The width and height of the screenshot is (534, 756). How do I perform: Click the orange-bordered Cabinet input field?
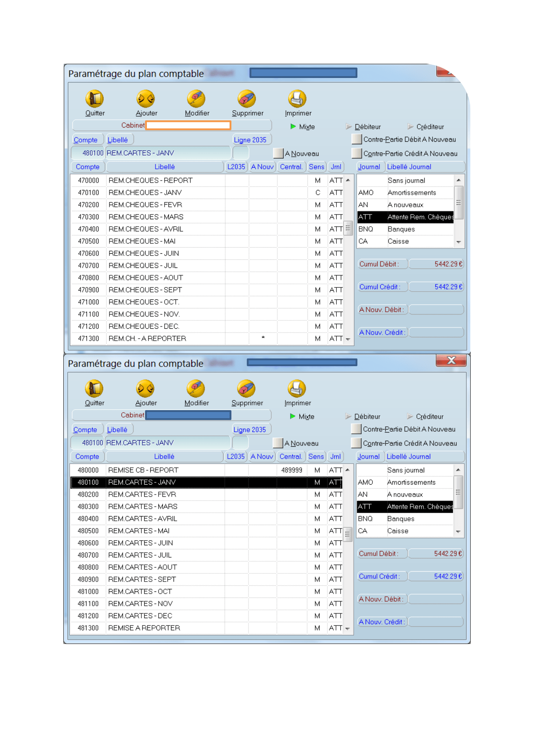tap(189, 125)
